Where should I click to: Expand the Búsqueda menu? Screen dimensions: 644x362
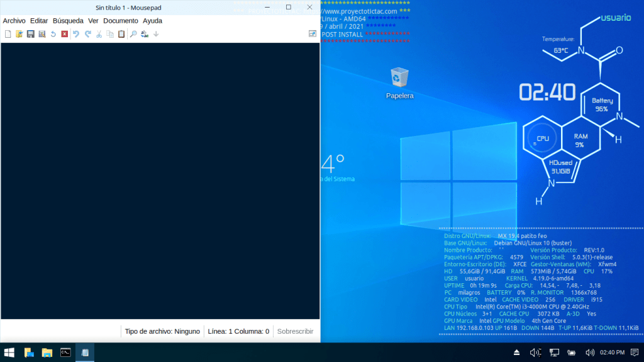[68, 21]
